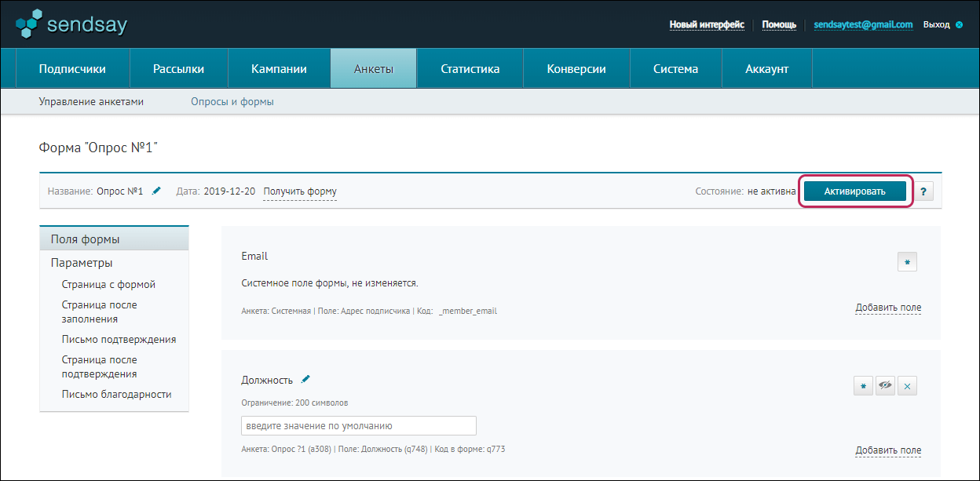Viewport: 980px width, 481px height.
Task: Expand Добавить поле under Email field
Action: point(888,308)
